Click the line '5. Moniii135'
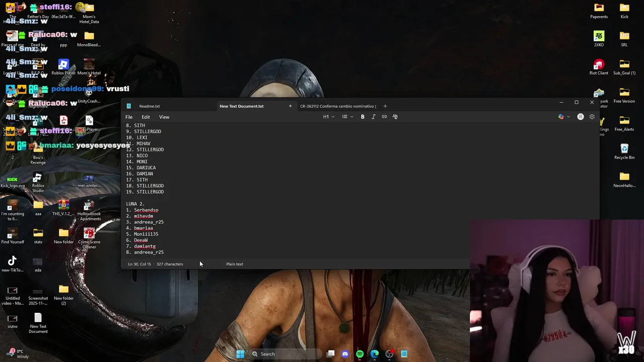Viewport: 644px width, 362px height. [x=142, y=234]
